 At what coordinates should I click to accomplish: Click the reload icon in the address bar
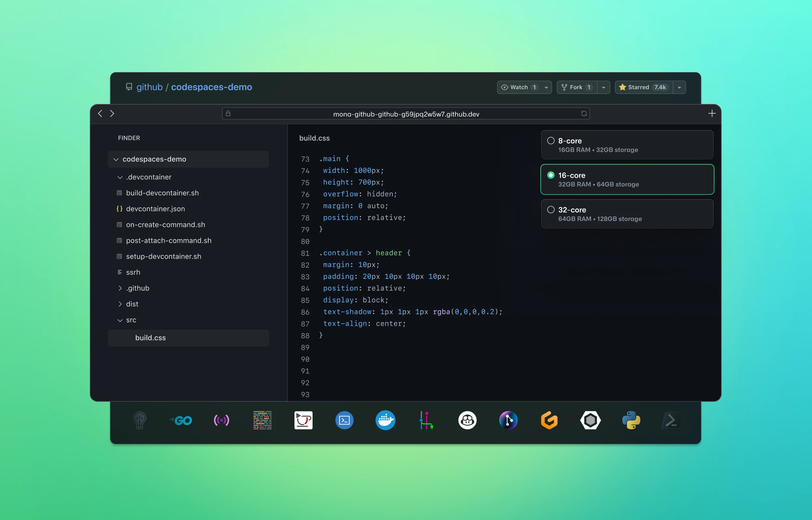[x=584, y=113]
